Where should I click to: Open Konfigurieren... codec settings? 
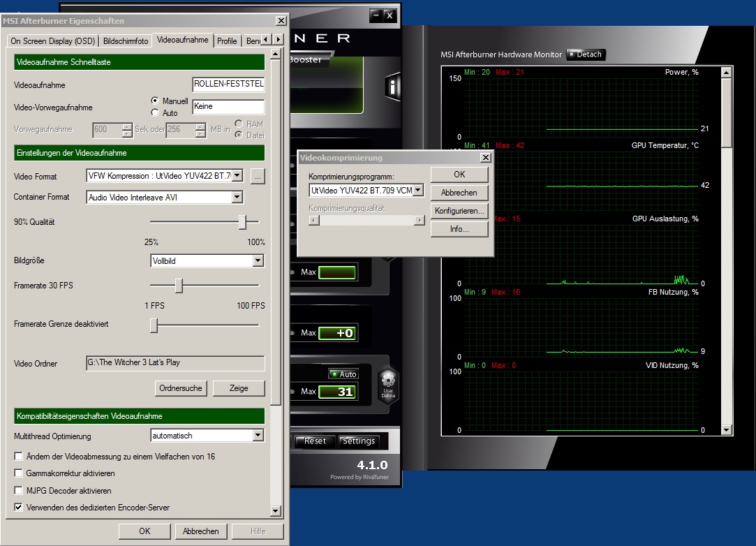(459, 211)
